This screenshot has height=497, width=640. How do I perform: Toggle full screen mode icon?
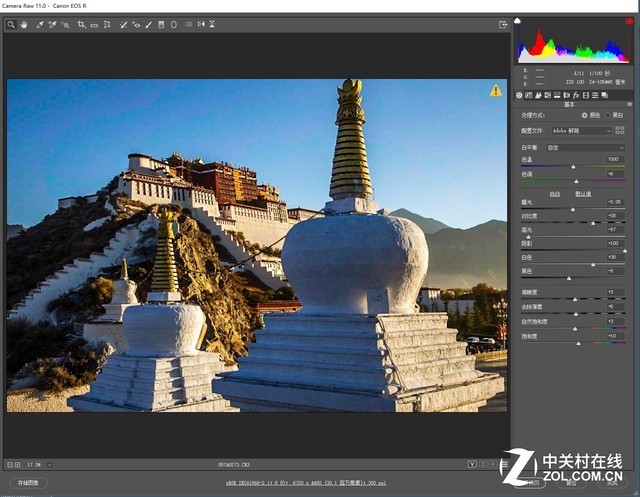503,25
